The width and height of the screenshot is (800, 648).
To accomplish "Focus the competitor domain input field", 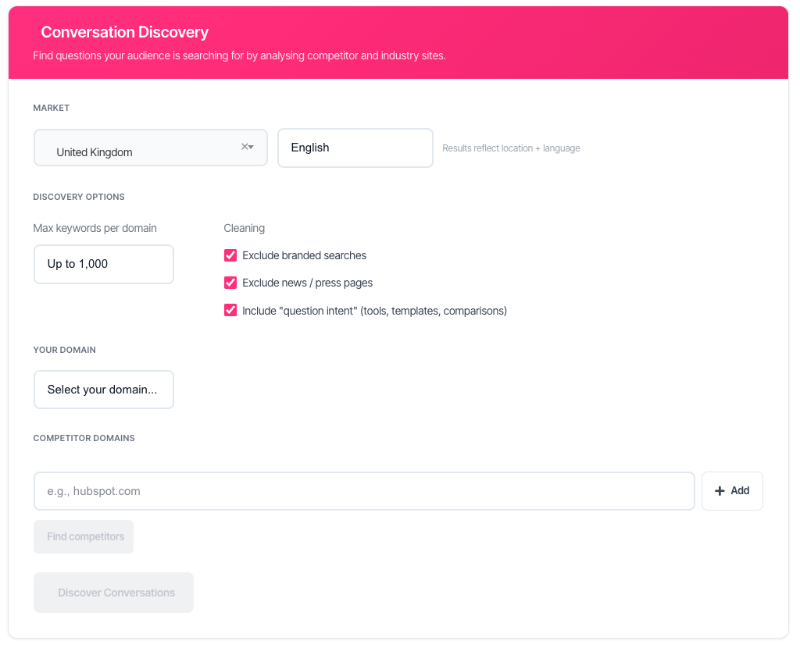I will click(x=364, y=491).
